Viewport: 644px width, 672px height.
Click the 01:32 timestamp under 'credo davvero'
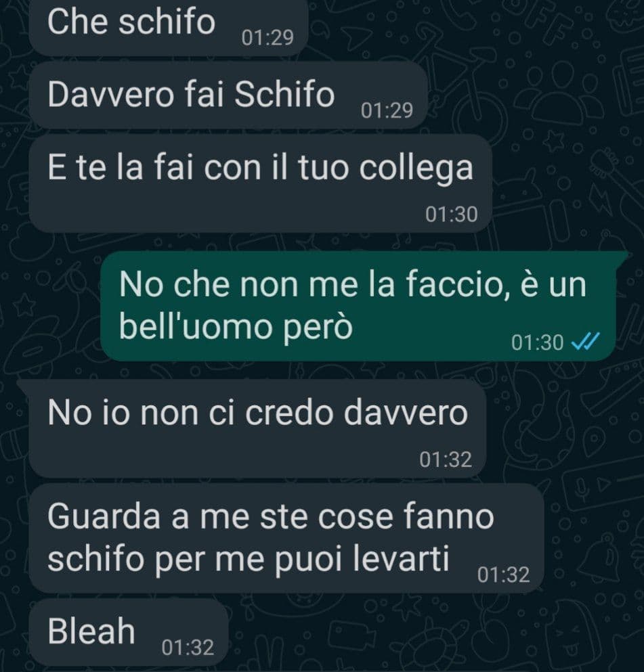tap(446, 460)
